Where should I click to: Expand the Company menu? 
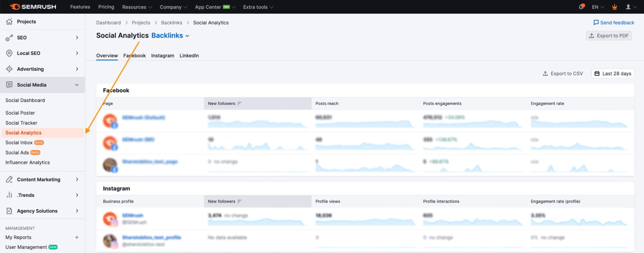click(x=173, y=7)
